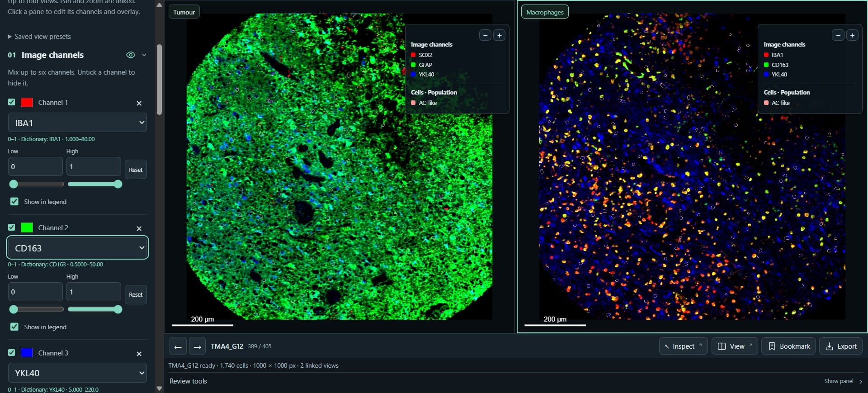Click the CD163 high slider handle

[x=118, y=309]
